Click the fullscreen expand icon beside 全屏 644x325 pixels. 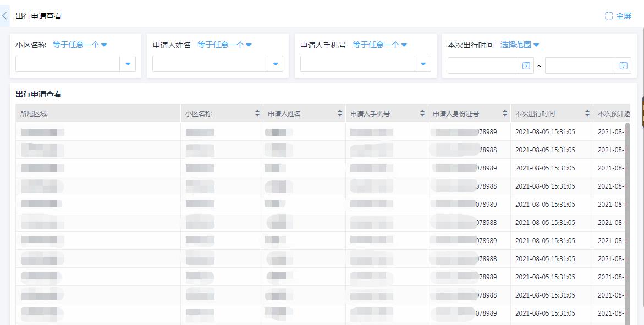[607, 15]
